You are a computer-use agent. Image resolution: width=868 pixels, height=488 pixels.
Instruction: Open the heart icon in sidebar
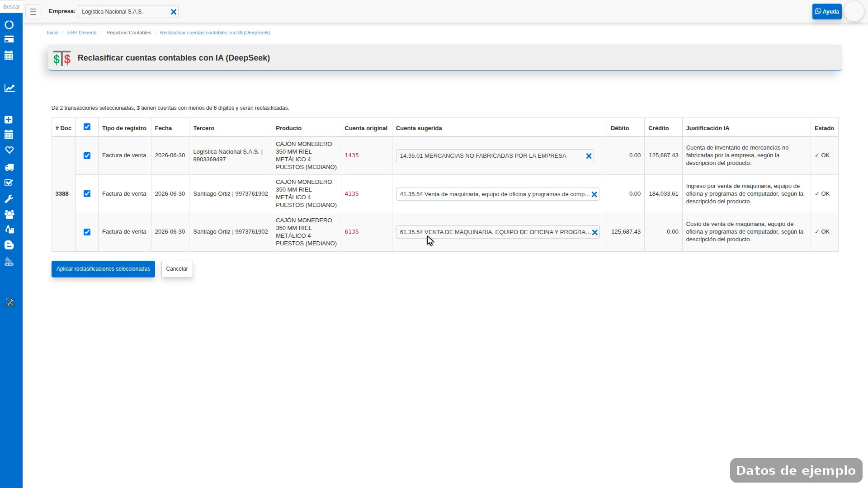coord(9,150)
